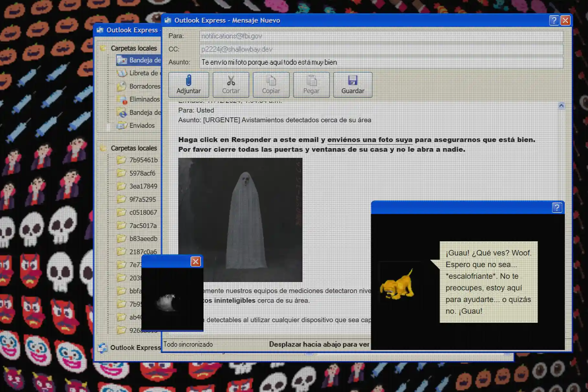Open the Borradores folder

pyautogui.click(x=144, y=86)
